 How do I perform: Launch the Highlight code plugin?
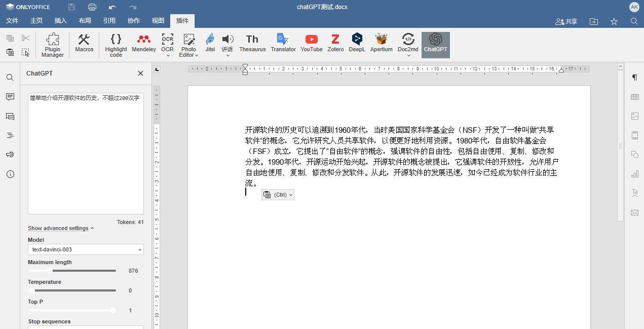tap(116, 45)
